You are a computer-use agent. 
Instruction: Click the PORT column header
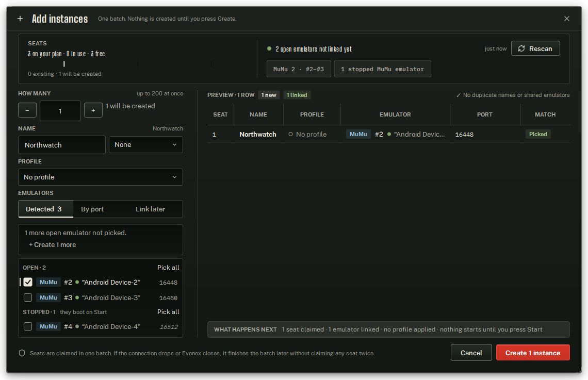484,114
